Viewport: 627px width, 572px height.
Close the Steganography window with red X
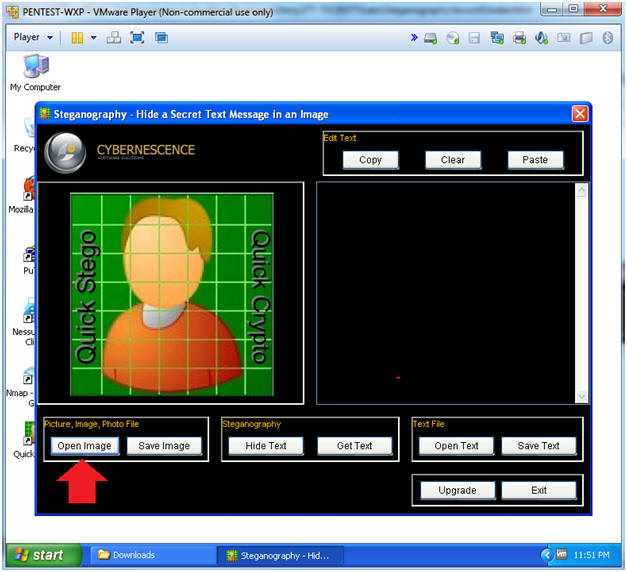tap(579, 114)
